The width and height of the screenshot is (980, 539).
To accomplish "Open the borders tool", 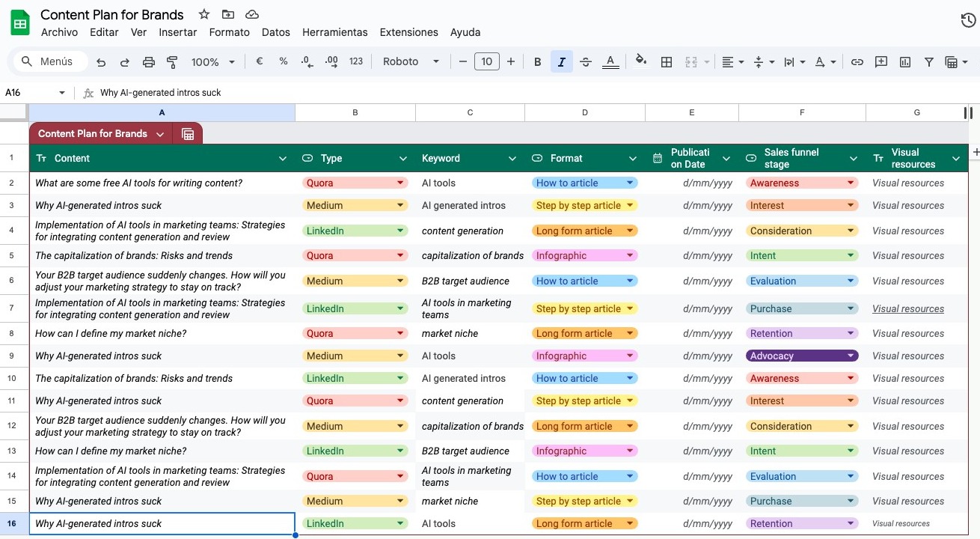I will tap(667, 62).
